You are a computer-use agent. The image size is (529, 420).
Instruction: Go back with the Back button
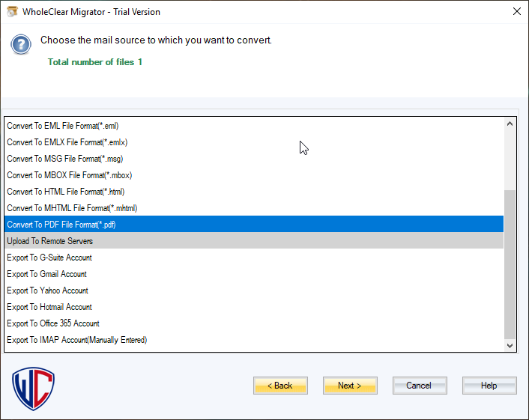[x=280, y=386]
